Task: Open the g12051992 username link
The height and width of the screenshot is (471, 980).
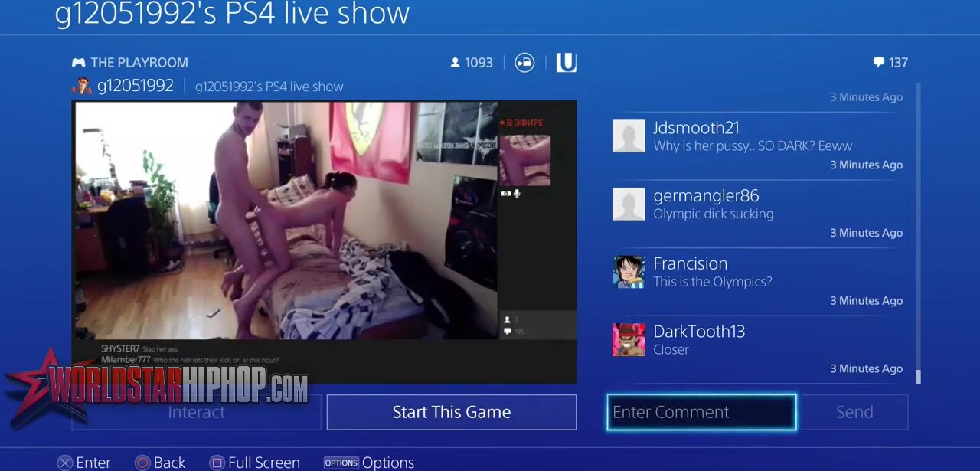Action: (136, 86)
